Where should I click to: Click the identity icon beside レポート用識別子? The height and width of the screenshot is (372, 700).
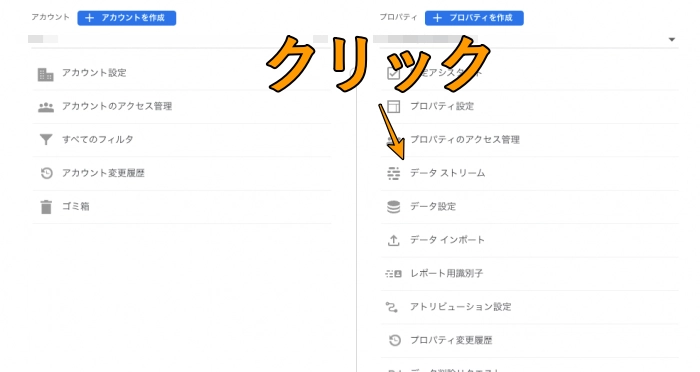[393, 273]
